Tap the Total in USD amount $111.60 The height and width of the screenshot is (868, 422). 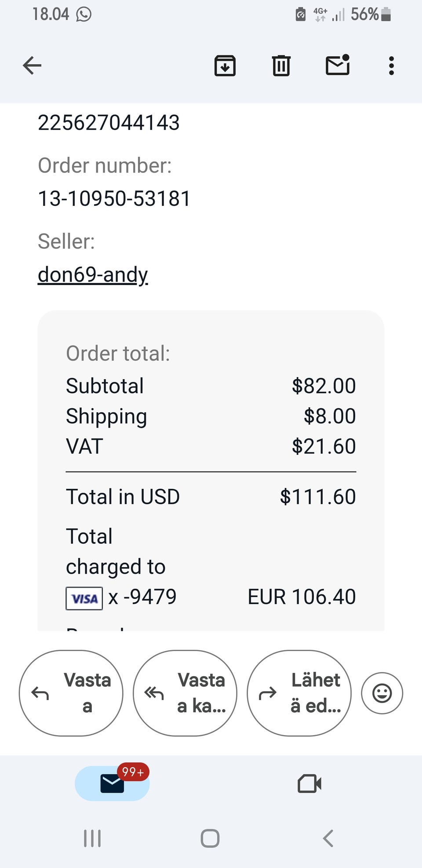317,497
